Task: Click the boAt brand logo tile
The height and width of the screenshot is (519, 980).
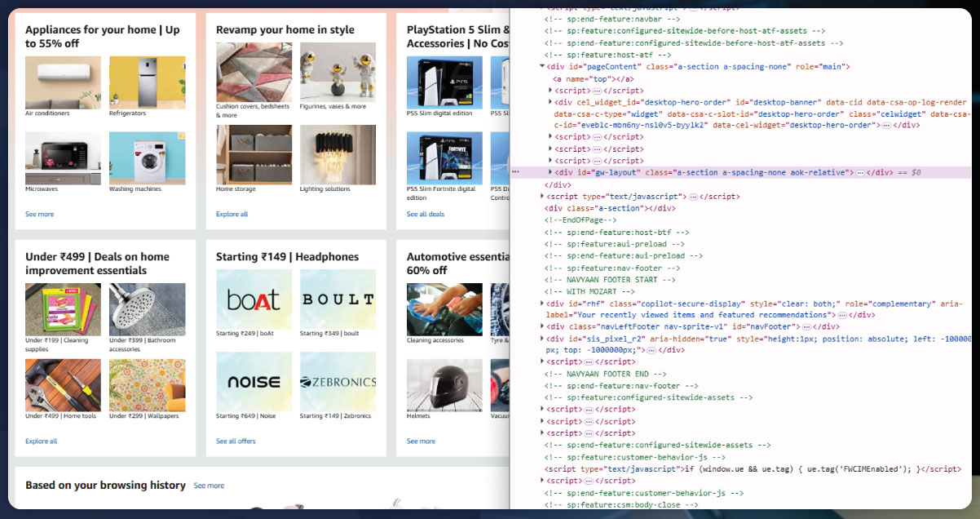Action: pos(254,299)
